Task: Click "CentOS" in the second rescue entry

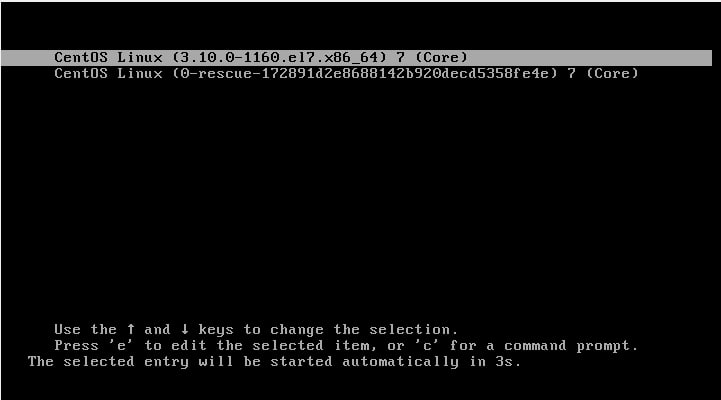Action: click(x=81, y=74)
